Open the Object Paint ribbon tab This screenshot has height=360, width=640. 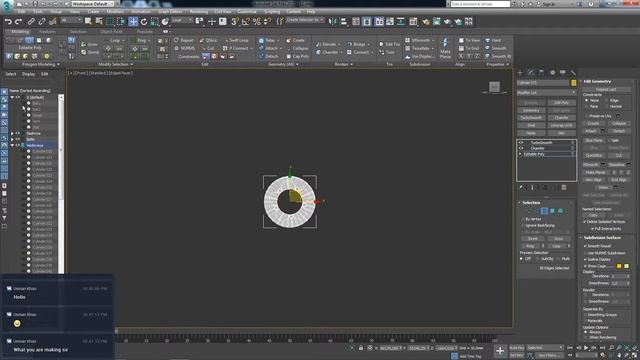click(x=111, y=31)
